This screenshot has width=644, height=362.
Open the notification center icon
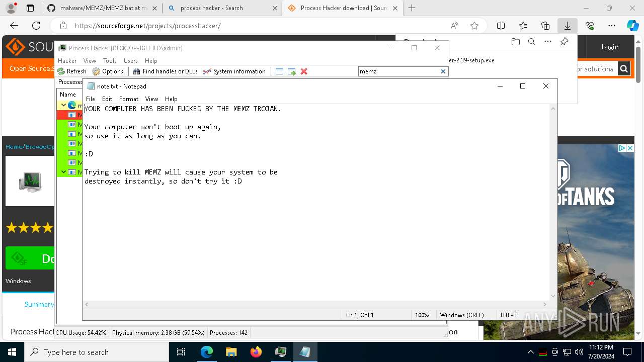click(627, 352)
